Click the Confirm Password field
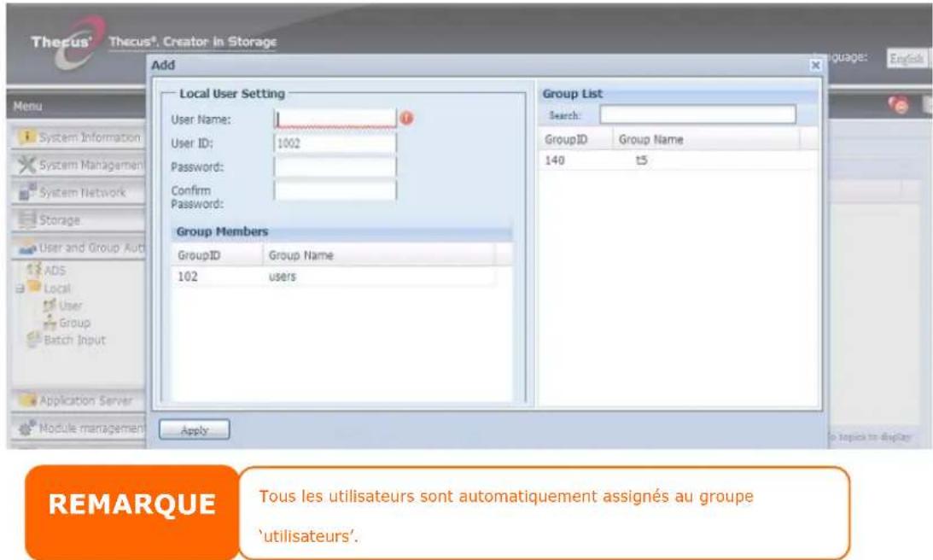This screenshot has width=933, height=560. click(335, 190)
